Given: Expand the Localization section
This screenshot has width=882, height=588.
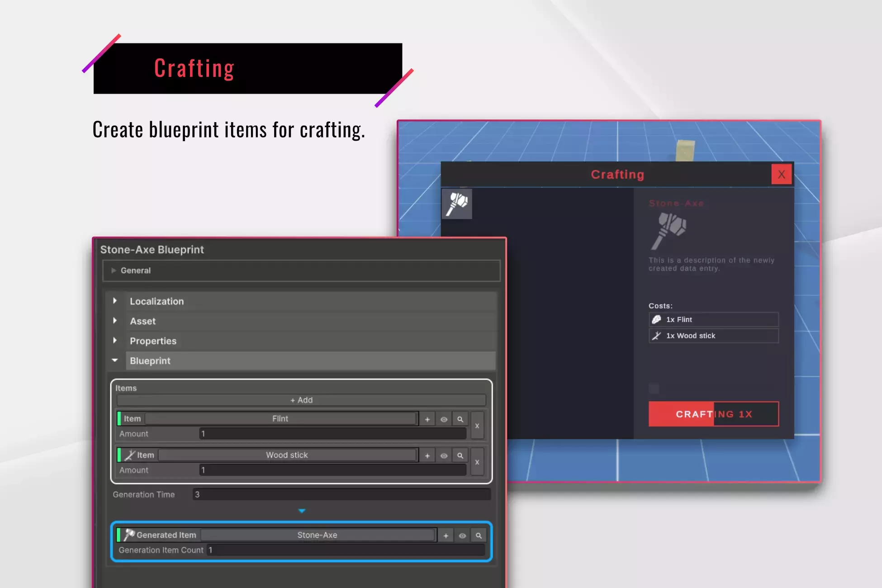Looking at the screenshot, I should coord(156,301).
